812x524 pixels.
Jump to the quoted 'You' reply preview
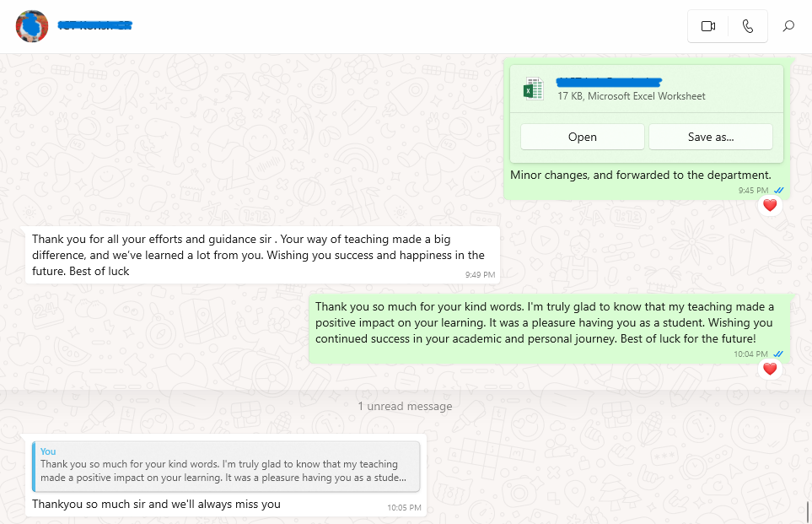(226, 467)
